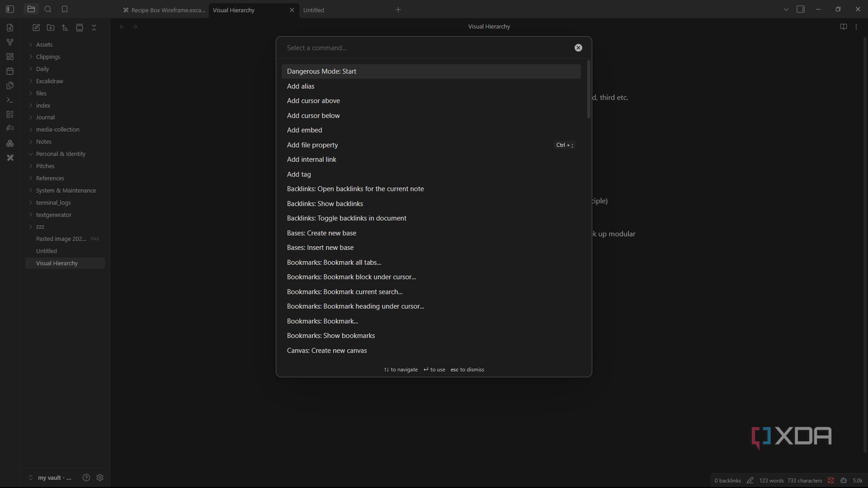Expand the System & Maintenance folder
The image size is (868, 488).
[65, 190]
